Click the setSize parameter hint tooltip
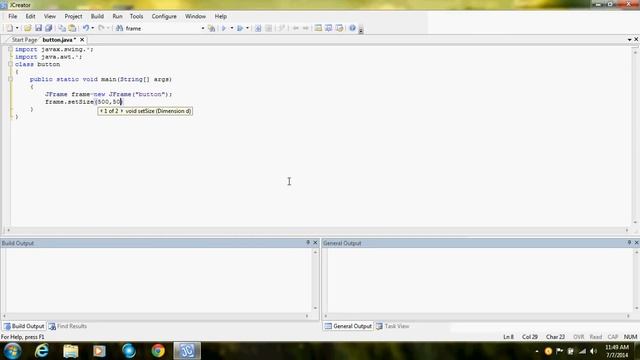This screenshot has height=360, width=640. coord(145,111)
